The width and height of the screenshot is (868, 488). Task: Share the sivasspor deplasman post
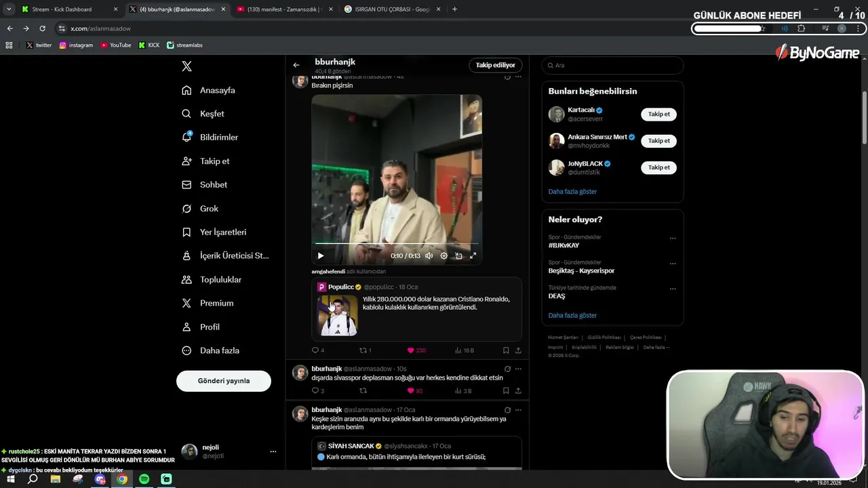(x=518, y=390)
